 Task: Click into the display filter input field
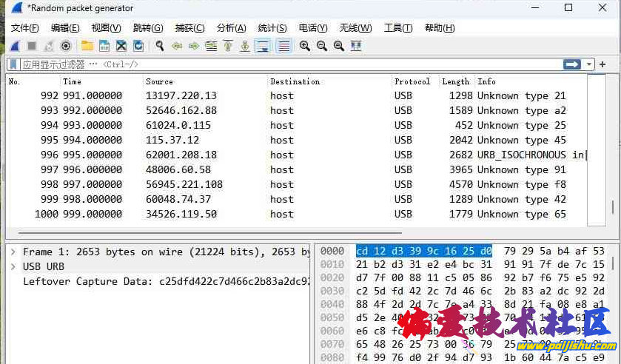(x=296, y=64)
